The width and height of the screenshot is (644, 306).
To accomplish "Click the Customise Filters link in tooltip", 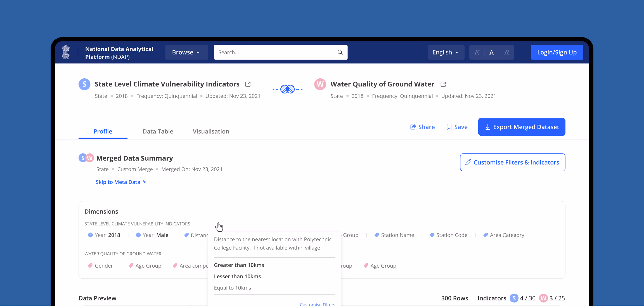I will click(x=317, y=304).
